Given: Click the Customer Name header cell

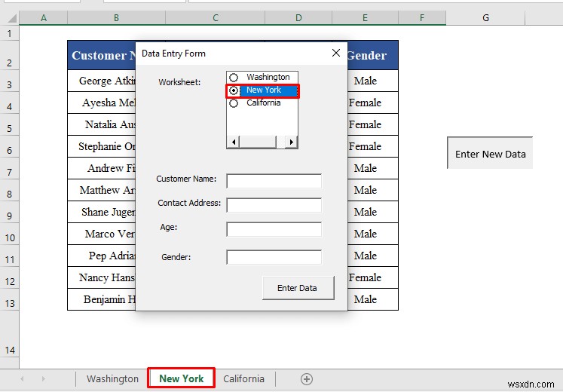Looking at the screenshot, I should pyautogui.click(x=102, y=55).
